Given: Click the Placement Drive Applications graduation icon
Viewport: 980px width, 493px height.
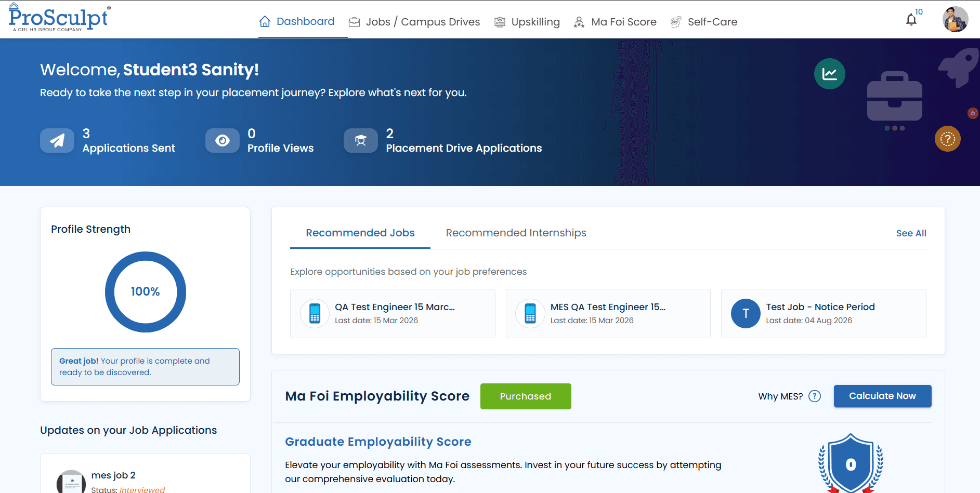Looking at the screenshot, I should [361, 140].
